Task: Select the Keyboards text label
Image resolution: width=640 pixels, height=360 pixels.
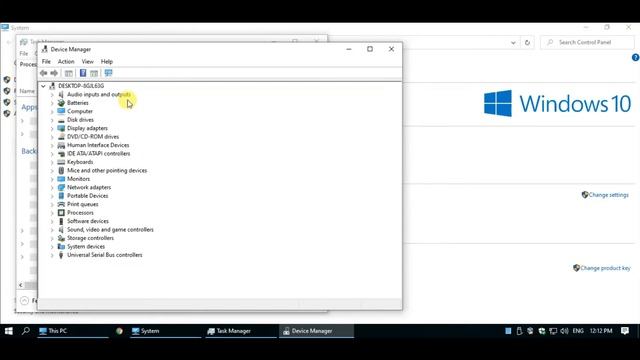Action: [80, 162]
